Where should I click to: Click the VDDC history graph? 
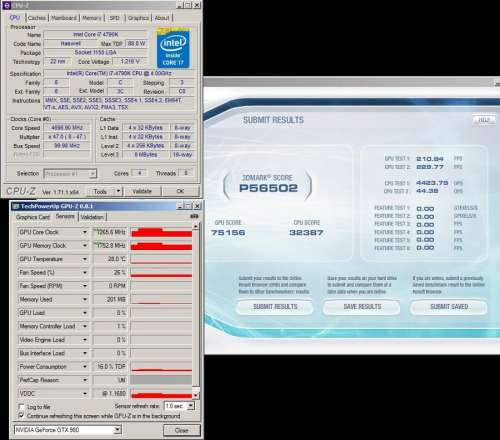[161, 394]
